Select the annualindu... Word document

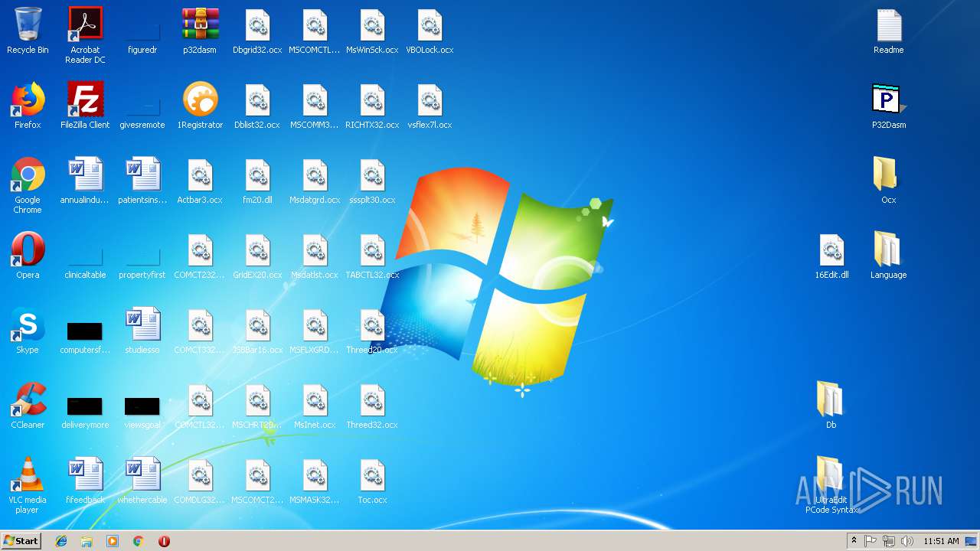85,175
